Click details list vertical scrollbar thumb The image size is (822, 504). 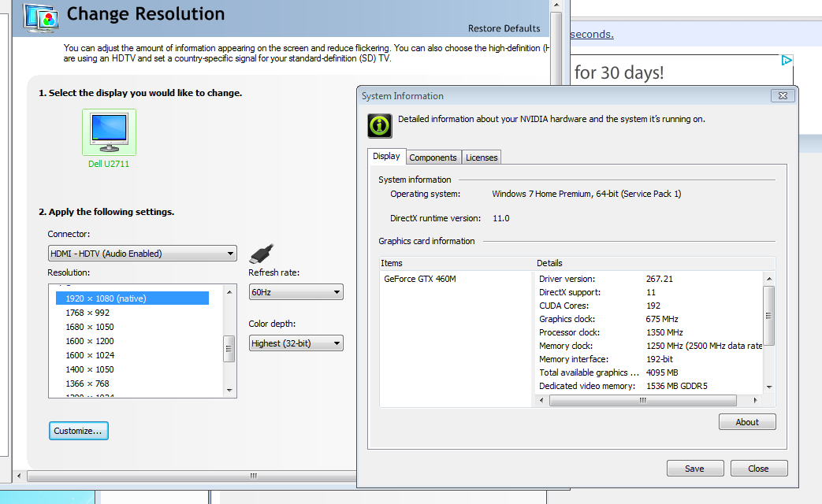point(769,316)
